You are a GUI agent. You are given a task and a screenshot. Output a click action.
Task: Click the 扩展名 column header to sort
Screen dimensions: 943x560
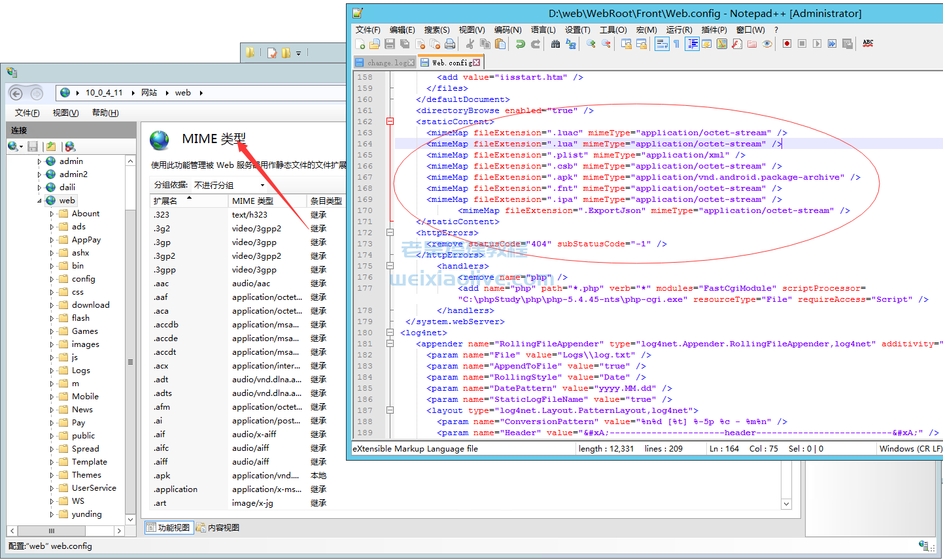pos(166,201)
